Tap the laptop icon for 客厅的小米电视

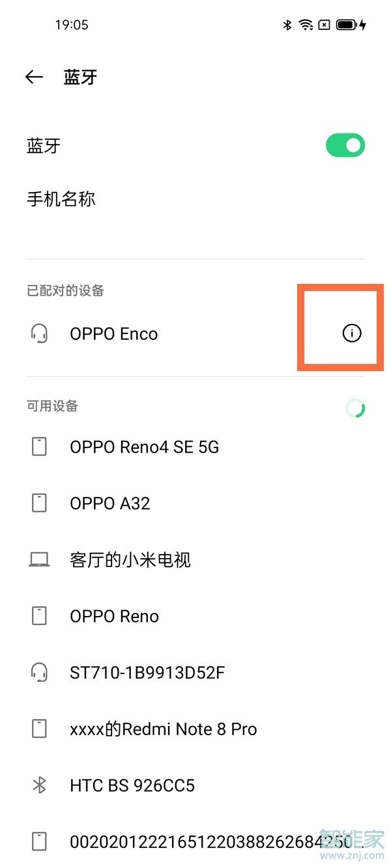(39, 559)
